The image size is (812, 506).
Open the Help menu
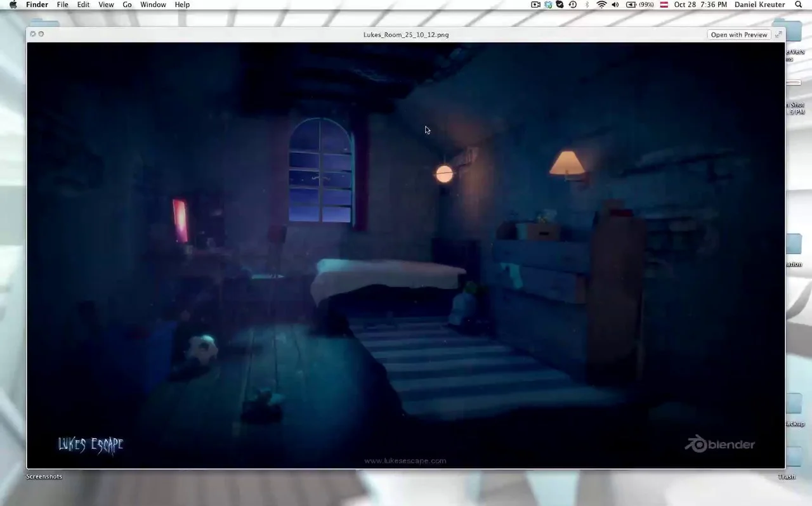tap(182, 4)
